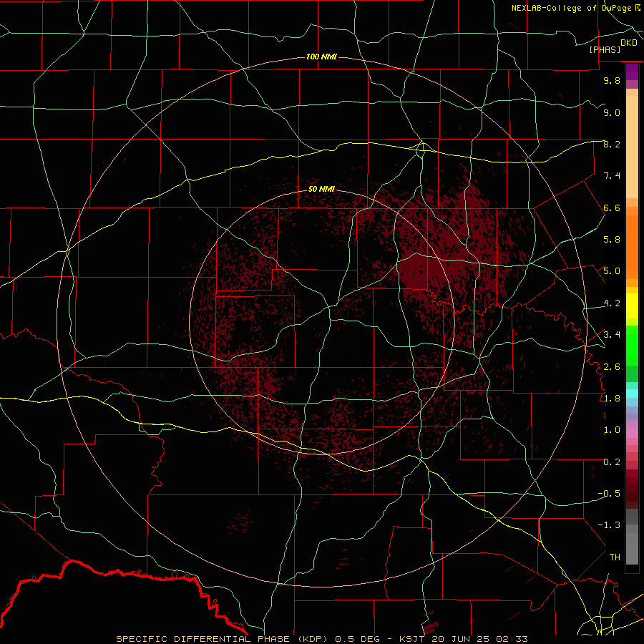Click the 5.0 legend value
Viewport: 644px width, 644px height.
tap(612, 271)
